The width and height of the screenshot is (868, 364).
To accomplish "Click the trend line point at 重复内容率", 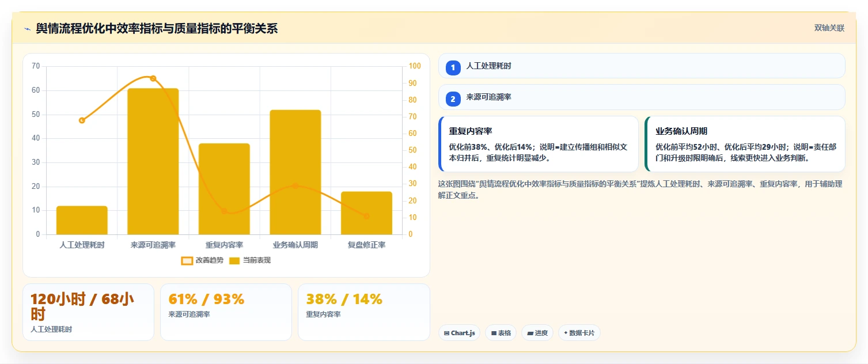I will point(224,211).
